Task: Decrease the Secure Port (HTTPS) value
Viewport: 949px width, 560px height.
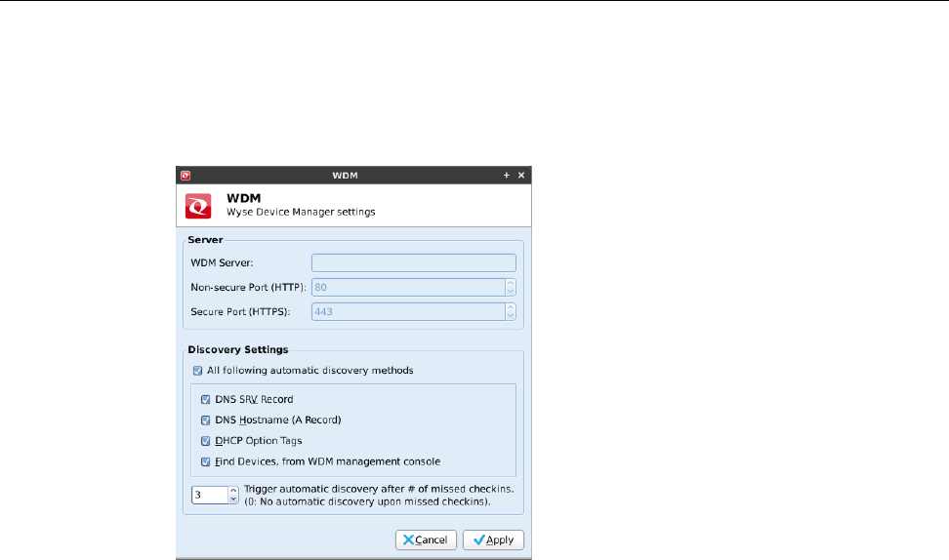Action: (x=511, y=316)
